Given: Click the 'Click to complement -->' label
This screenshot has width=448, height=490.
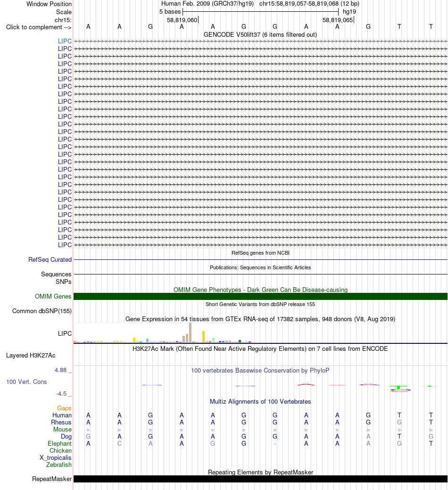Looking at the screenshot, I should click(x=39, y=27).
